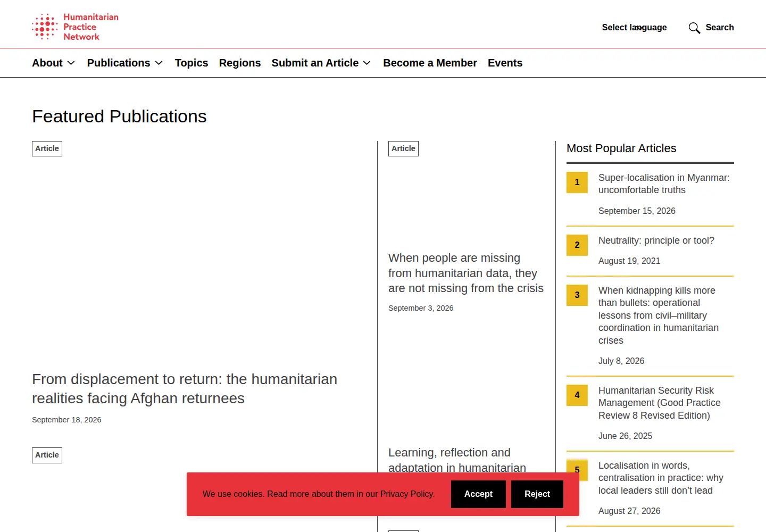
Task: Click the Article tag below Afghan returnees date
Action: (x=47, y=455)
